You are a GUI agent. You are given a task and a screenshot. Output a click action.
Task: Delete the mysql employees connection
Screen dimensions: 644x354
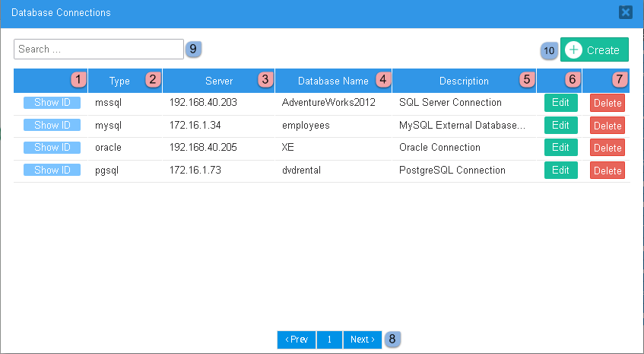[607, 126]
